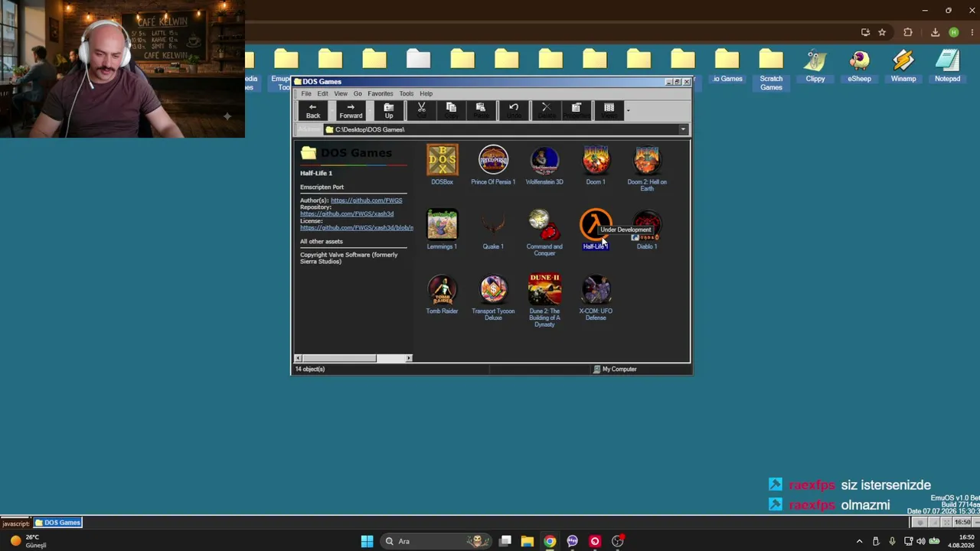Select the DOS Games taskbar button

click(x=58, y=523)
